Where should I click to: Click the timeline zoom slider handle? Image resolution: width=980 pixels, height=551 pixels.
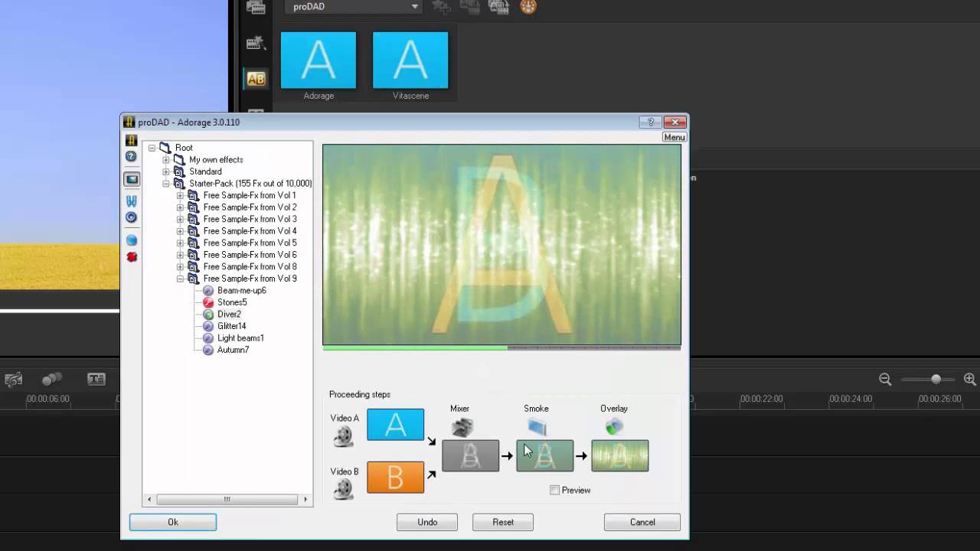[936, 379]
